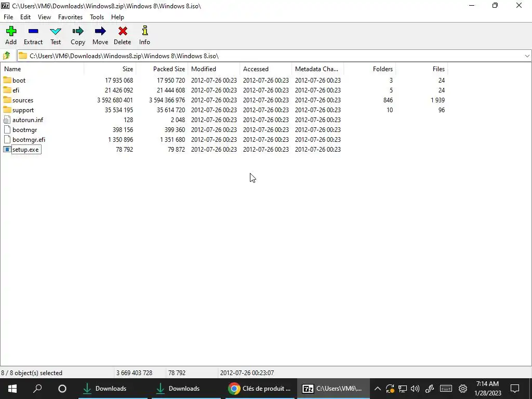Sort by the Size column header
The width and height of the screenshot is (532, 399).
[110, 69]
